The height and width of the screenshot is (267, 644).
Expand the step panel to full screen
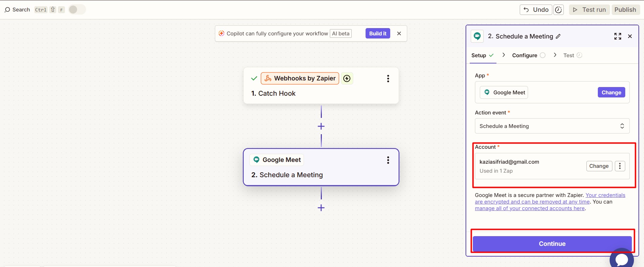(618, 36)
